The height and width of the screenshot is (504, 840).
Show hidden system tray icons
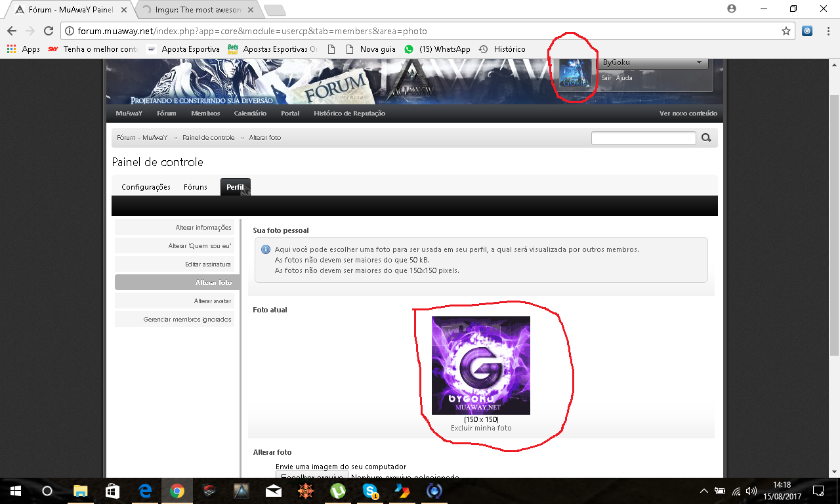click(x=703, y=491)
